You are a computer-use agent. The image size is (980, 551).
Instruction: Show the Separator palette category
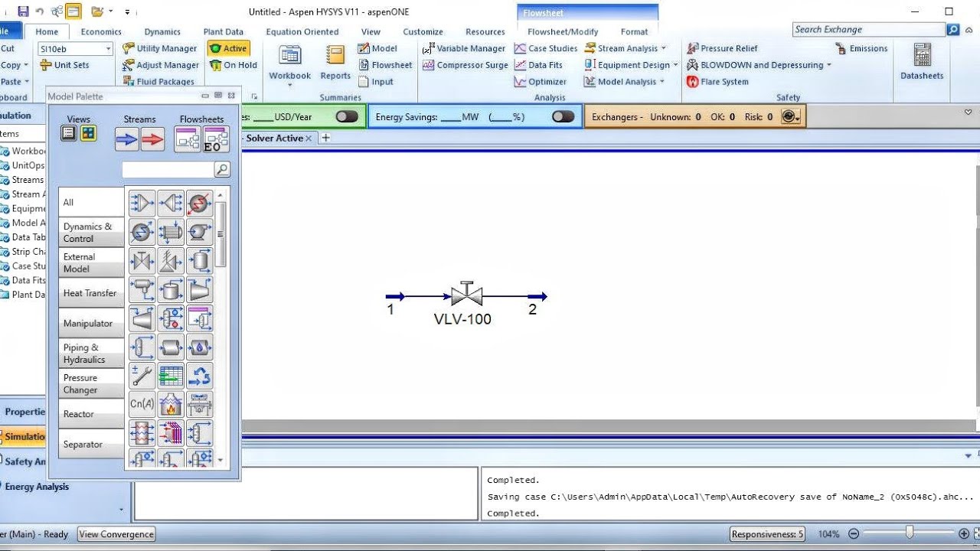(91, 445)
